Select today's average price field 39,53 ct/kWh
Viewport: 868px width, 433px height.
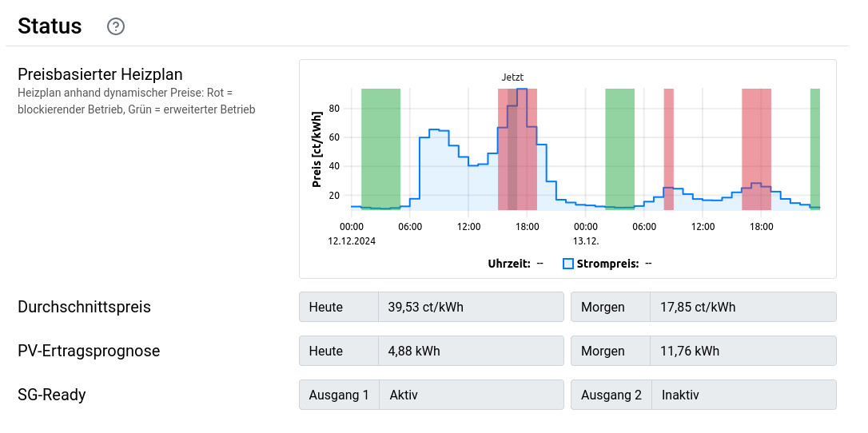click(x=471, y=307)
